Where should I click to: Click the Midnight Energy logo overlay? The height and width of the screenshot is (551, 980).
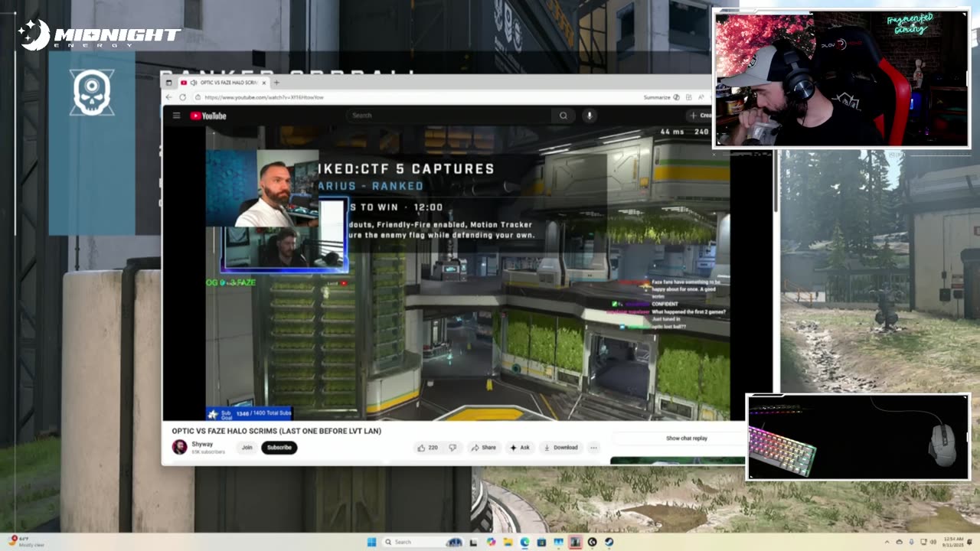pos(100,35)
